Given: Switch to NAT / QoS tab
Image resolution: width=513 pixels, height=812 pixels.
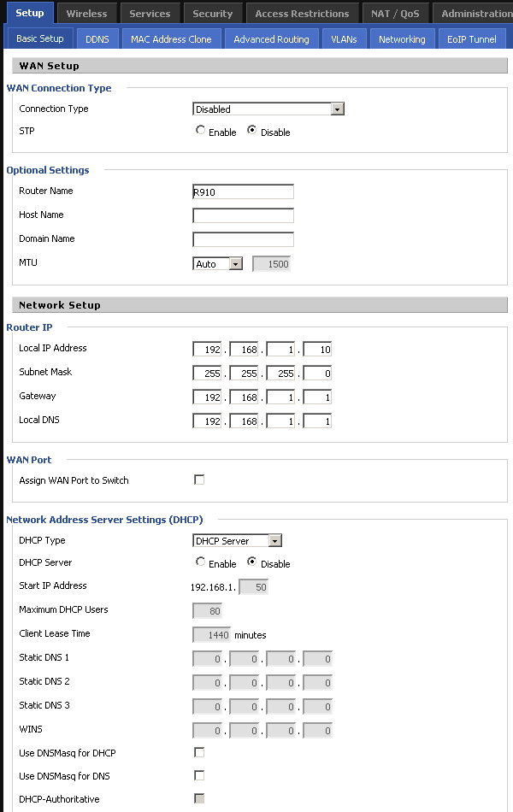Looking at the screenshot, I should (395, 14).
